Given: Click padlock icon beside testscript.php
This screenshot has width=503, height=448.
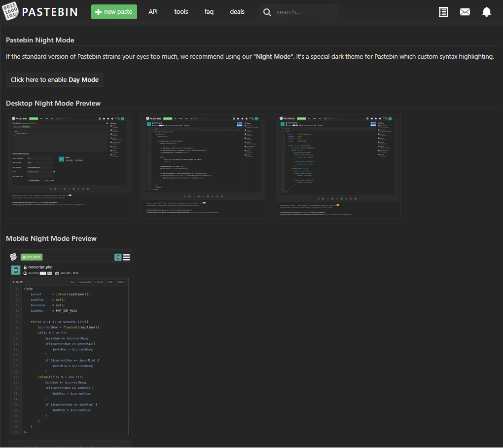Looking at the screenshot, I should point(25,267).
